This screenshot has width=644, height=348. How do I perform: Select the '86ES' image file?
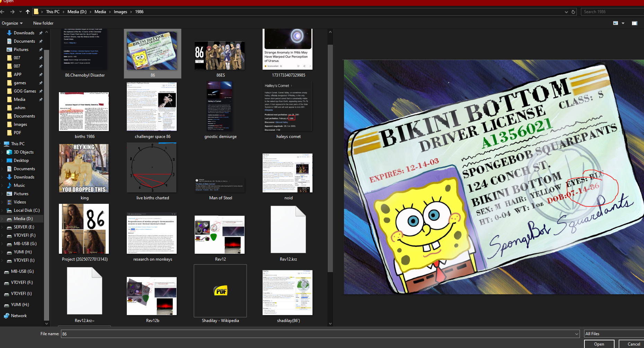pyautogui.click(x=221, y=59)
